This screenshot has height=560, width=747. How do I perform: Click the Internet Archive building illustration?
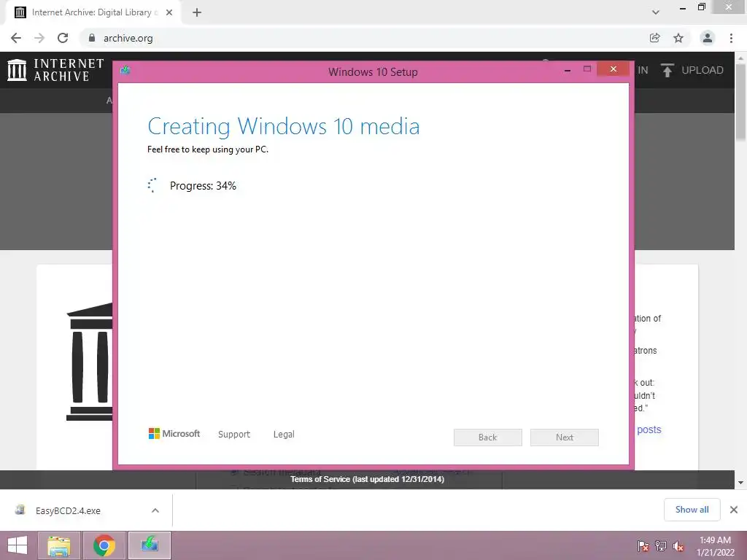pyautogui.click(x=90, y=362)
